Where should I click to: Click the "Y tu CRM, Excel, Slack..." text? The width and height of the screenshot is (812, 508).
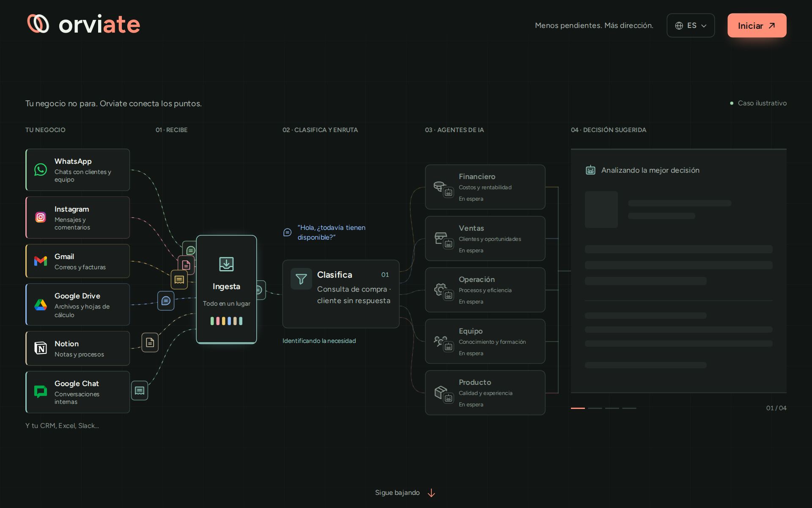[x=62, y=425]
